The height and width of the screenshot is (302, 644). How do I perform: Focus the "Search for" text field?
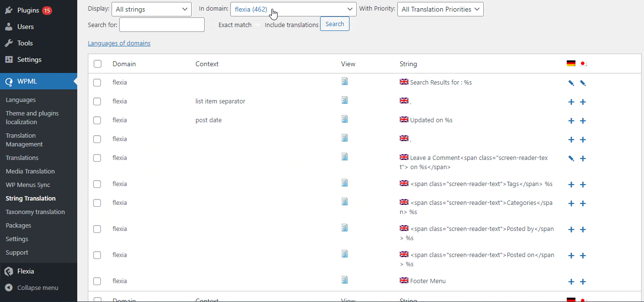[162, 25]
